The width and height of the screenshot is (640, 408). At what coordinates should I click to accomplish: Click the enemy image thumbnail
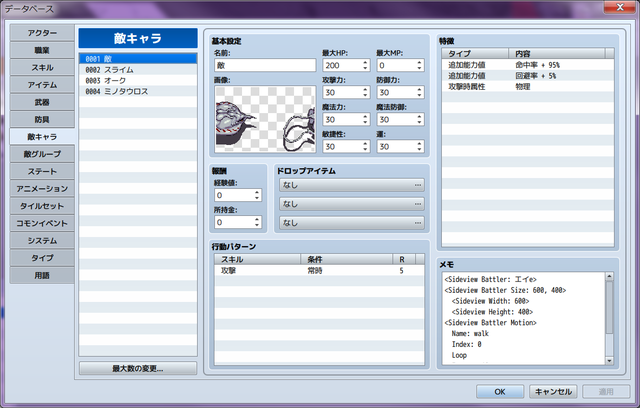(x=265, y=119)
